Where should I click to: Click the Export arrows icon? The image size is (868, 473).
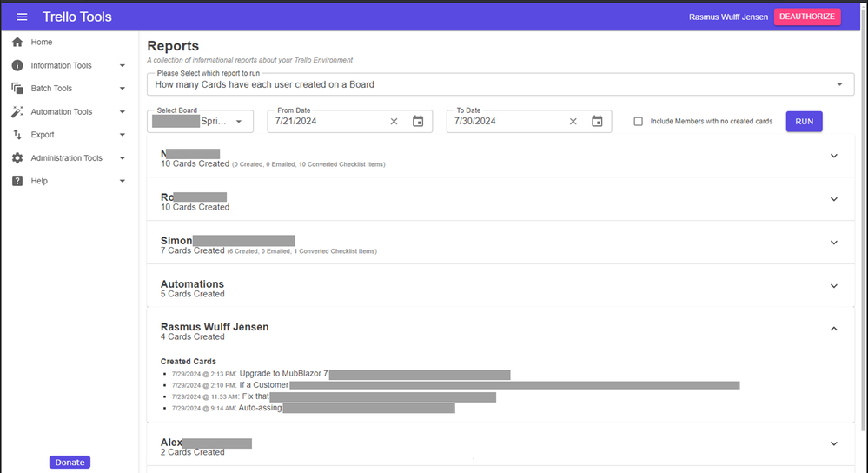point(17,135)
